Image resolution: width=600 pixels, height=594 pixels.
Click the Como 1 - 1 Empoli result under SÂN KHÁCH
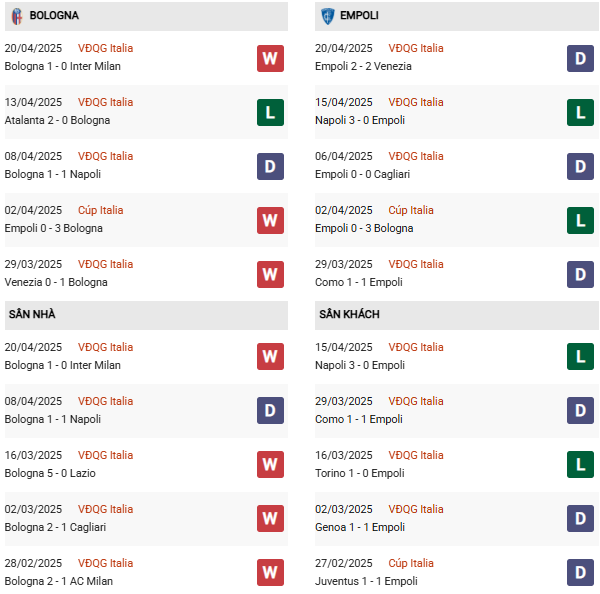358,419
